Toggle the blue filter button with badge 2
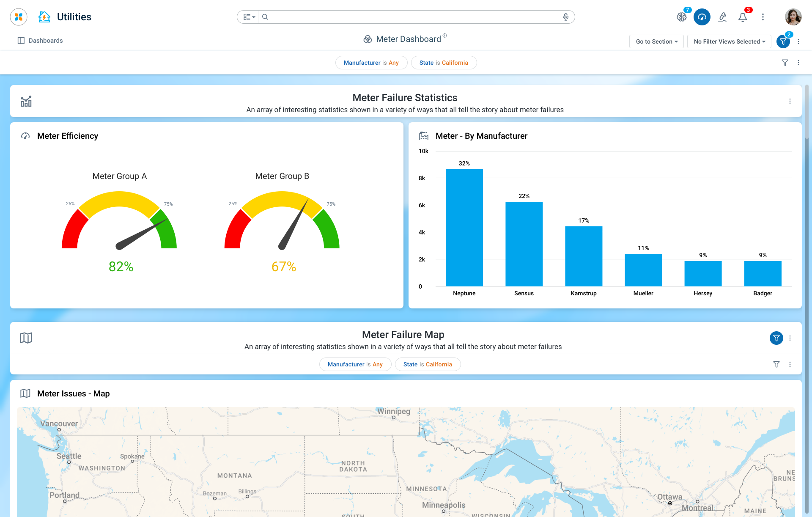Viewport: 812px width, 517px height. [x=783, y=41]
